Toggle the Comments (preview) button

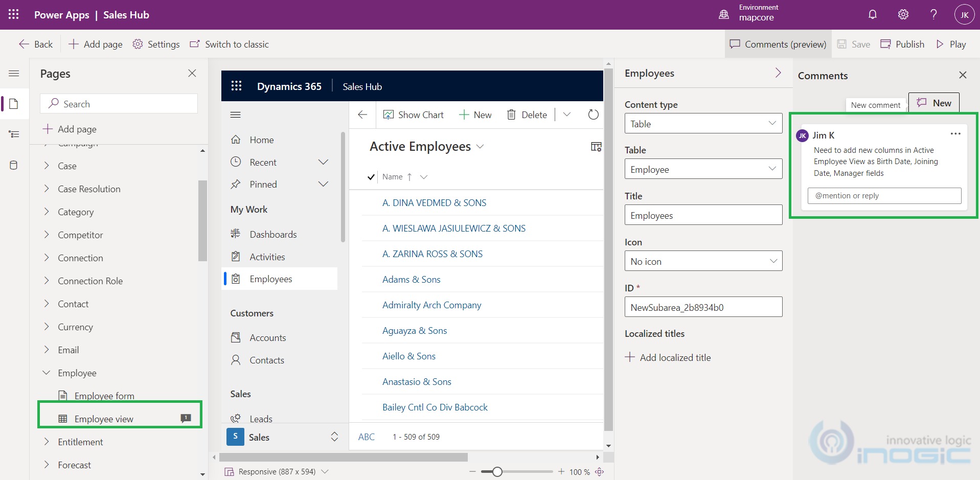tap(778, 44)
